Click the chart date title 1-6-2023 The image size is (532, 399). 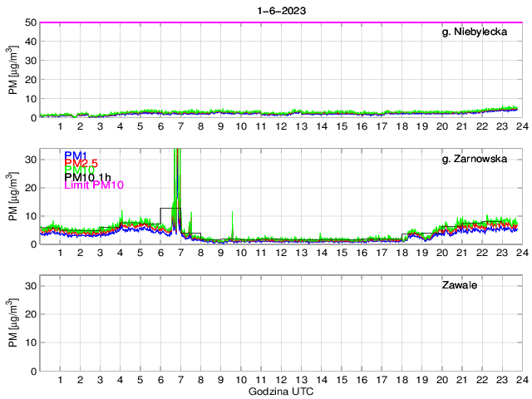click(280, 8)
